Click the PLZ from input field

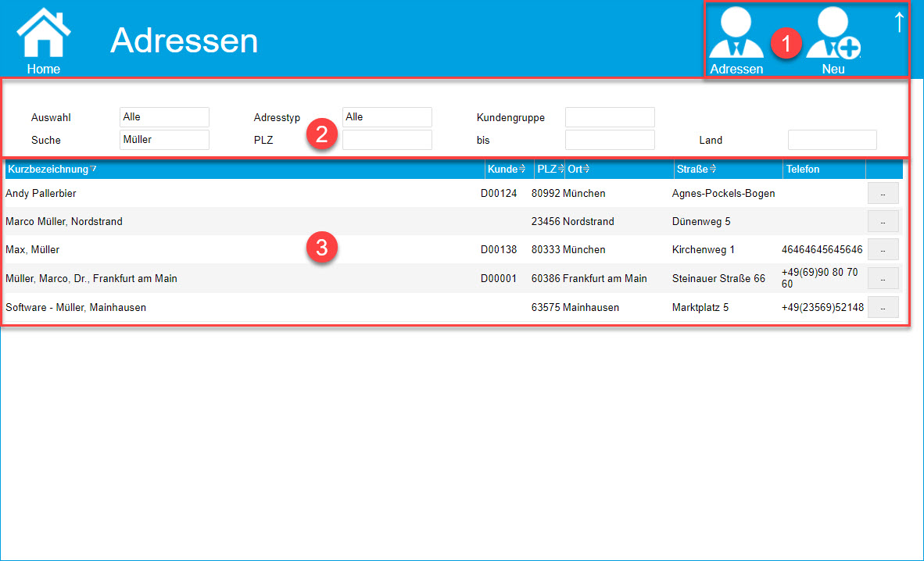coord(387,141)
